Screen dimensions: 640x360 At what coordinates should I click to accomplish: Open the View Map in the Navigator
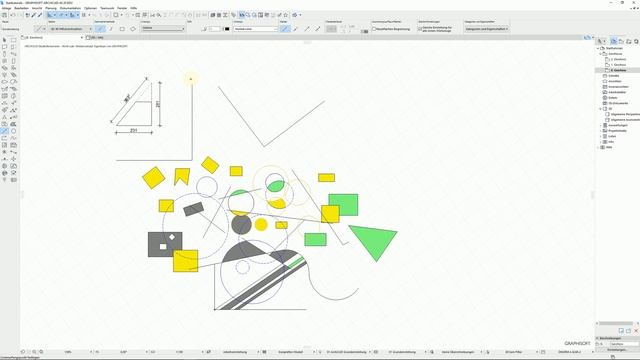(621, 41)
